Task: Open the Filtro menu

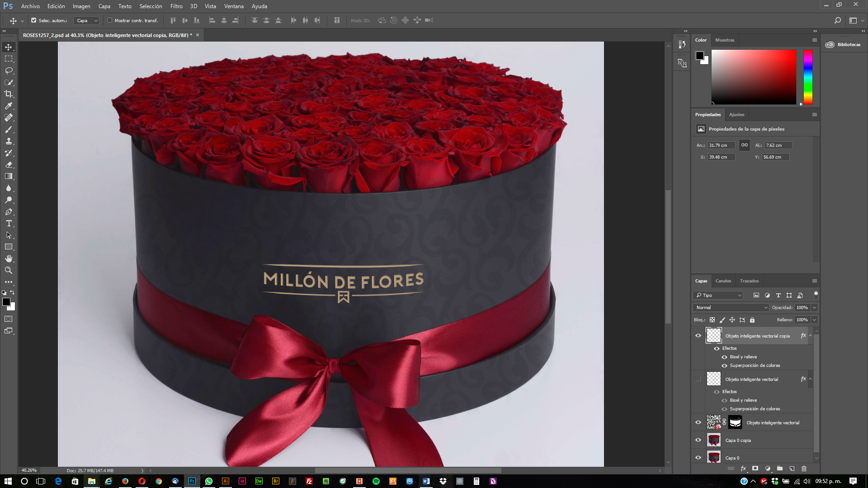Action: point(176,6)
